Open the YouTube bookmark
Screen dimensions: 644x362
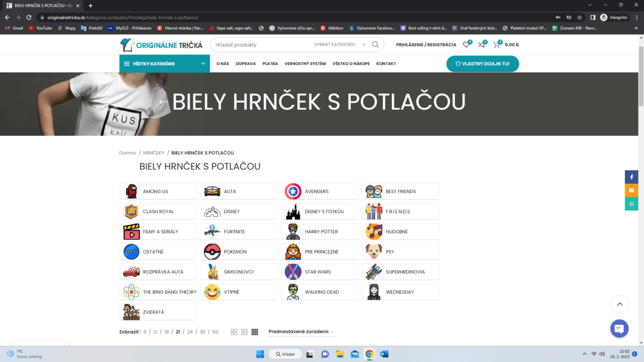tap(40, 28)
